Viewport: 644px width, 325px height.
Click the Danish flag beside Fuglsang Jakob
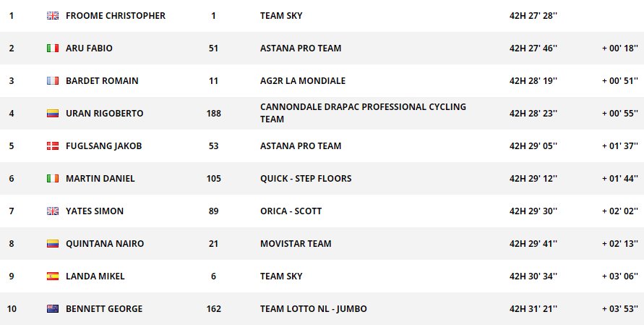(52, 146)
